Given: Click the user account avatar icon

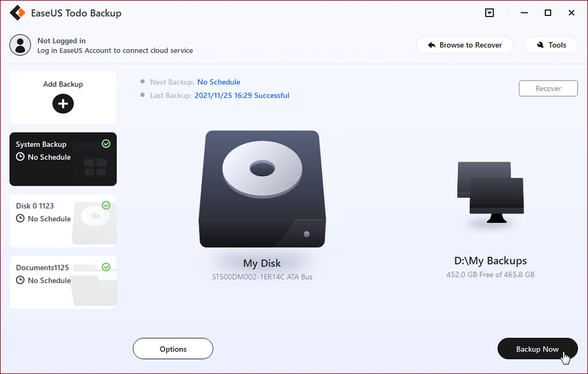Looking at the screenshot, I should click(x=21, y=45).
